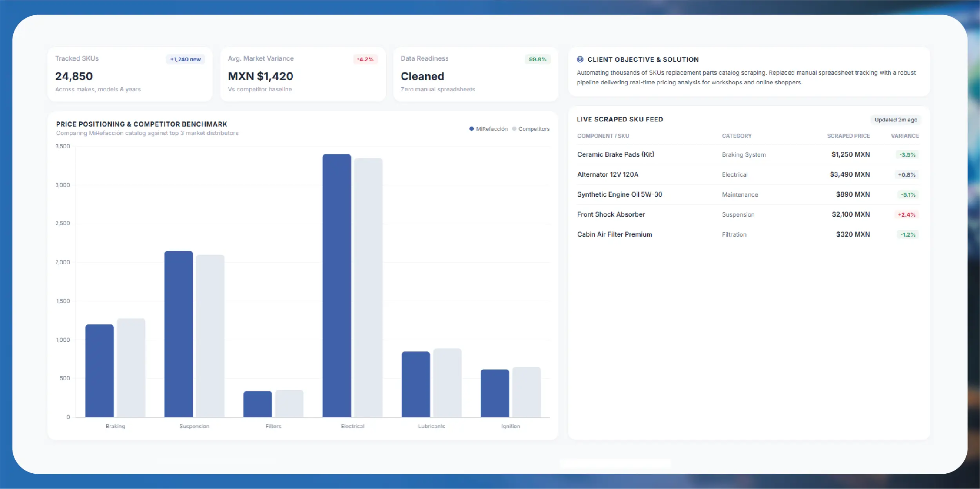Viewport: 980px width, 489px height.
Task: Click the blue Ignition MiRefacción bar
Action: (x=495, y=393)
